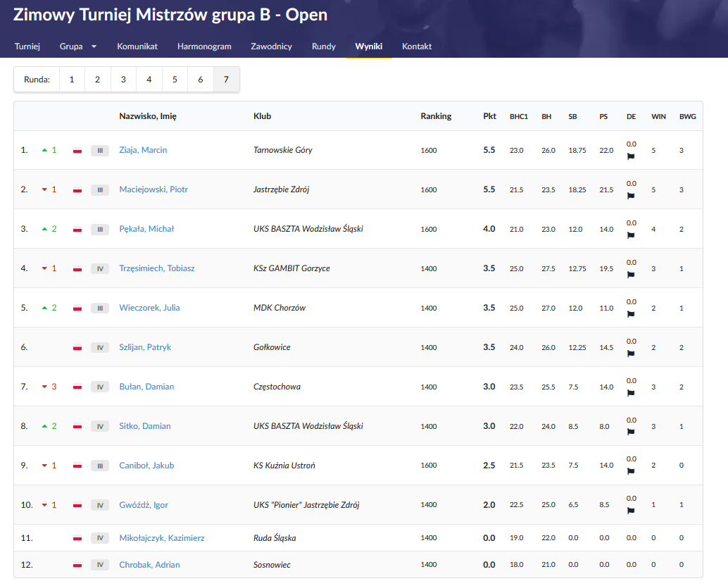The image size is (728, 586).
Task: Open player profile Caniboł, Jakub
Action: [146, 466]
